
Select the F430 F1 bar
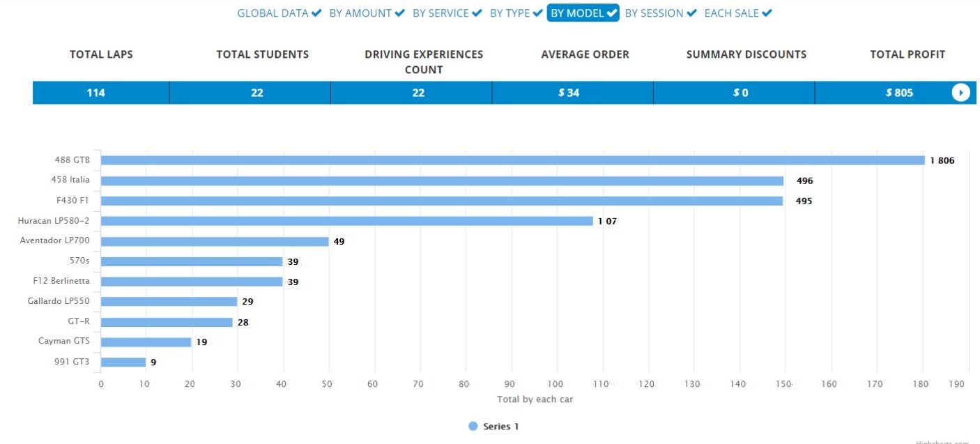442,201
